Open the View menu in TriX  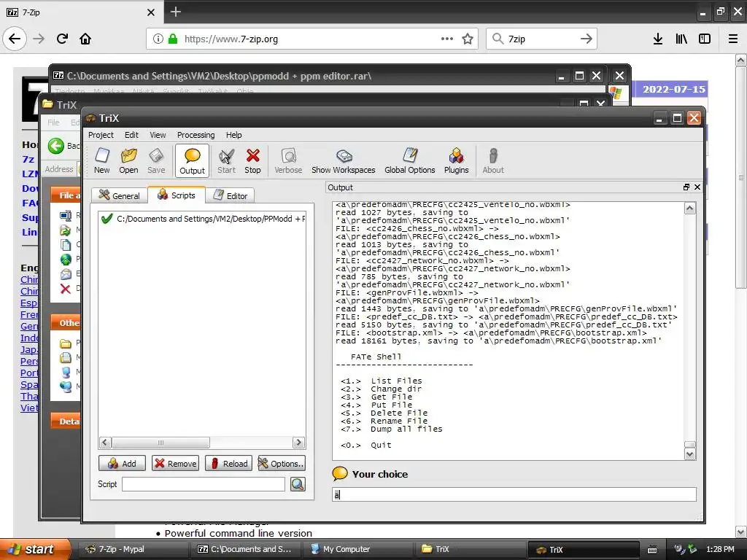(x=158, y=135)
